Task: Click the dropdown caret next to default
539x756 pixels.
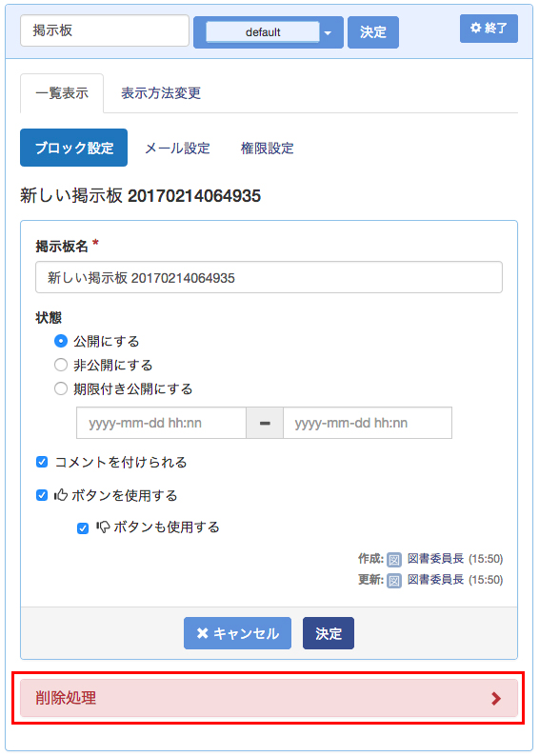Action: 328,33
